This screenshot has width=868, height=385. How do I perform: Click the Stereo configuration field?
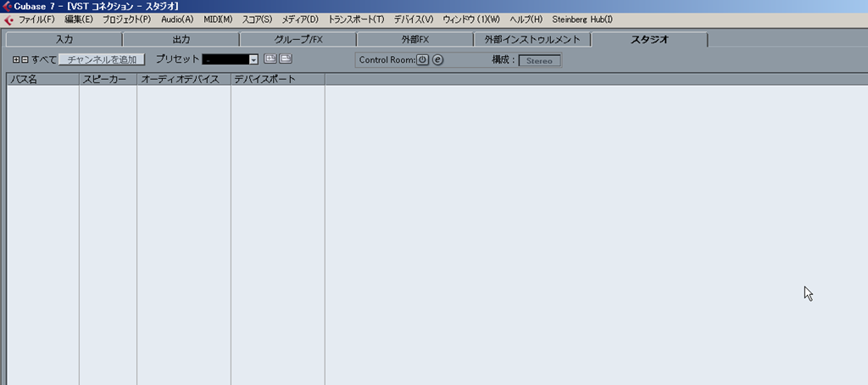pos(539,60)
